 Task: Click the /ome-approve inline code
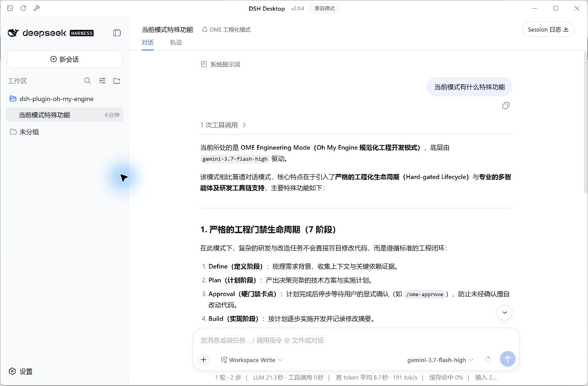coord(425,294)
